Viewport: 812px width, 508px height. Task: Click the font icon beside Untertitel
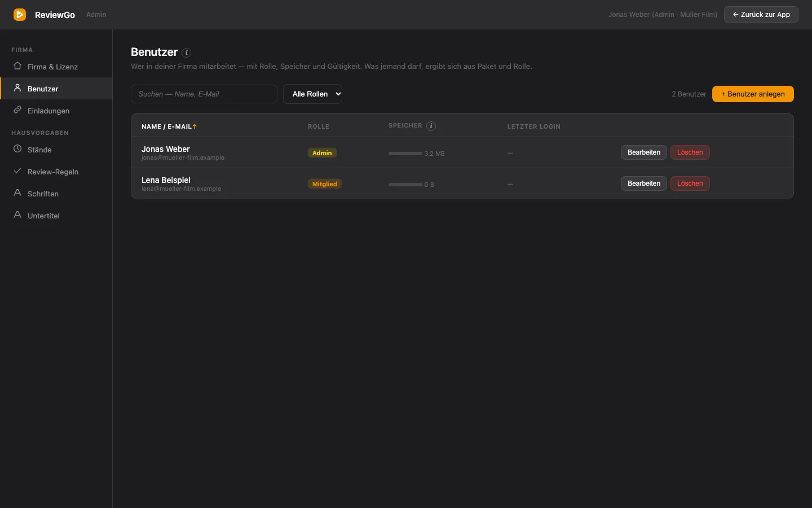[17, 215]
